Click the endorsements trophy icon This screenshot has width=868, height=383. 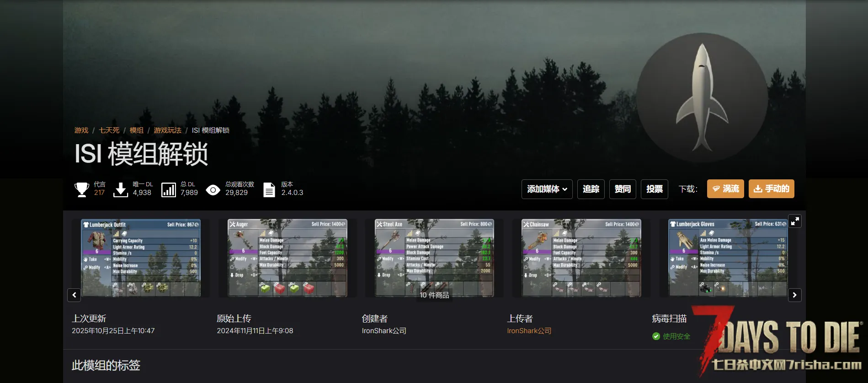coord(82,189)
